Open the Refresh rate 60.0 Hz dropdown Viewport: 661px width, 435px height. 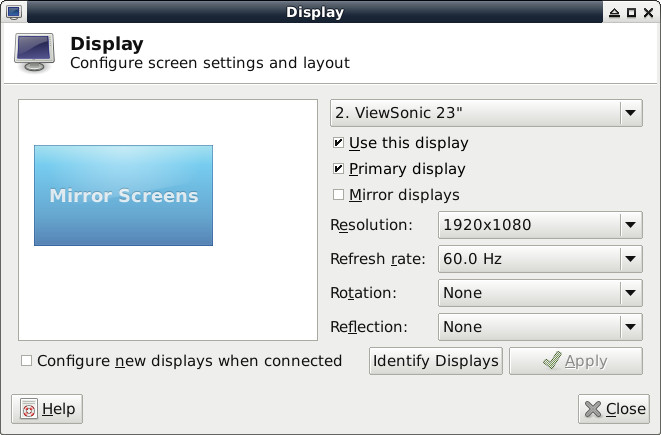tap(539, 259)
